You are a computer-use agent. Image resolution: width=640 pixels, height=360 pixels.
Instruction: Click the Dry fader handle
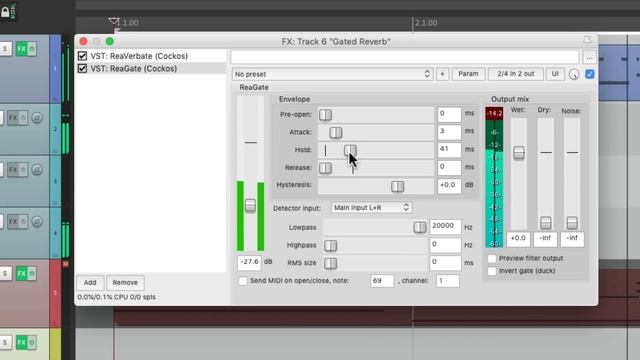[x=545, y=223]
